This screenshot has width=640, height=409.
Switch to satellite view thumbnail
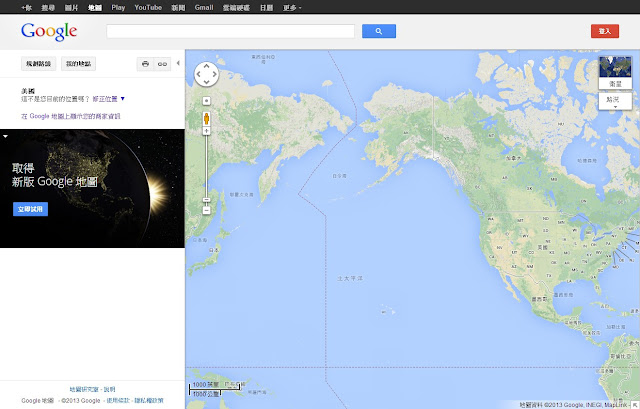(x=615, y=73)
